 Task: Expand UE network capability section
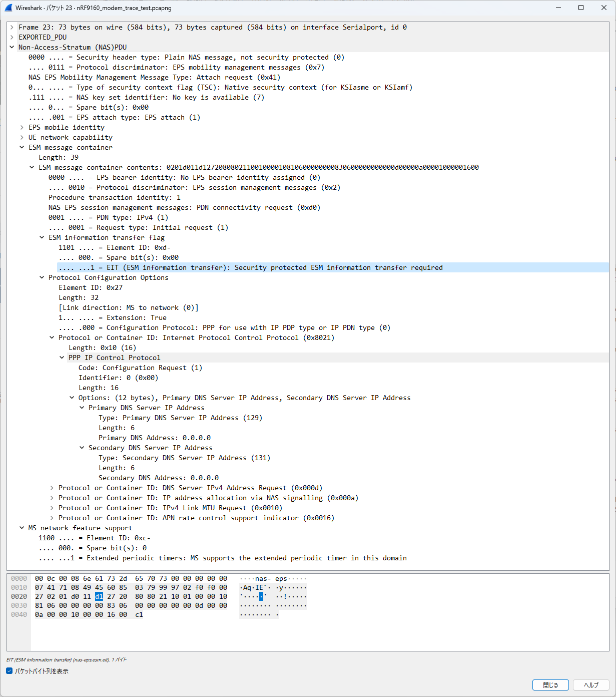[x=22, y=137]
